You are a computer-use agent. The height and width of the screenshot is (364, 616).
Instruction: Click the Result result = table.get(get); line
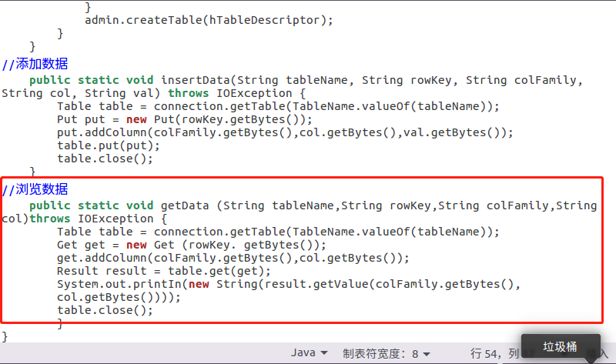tap(164, 271)
